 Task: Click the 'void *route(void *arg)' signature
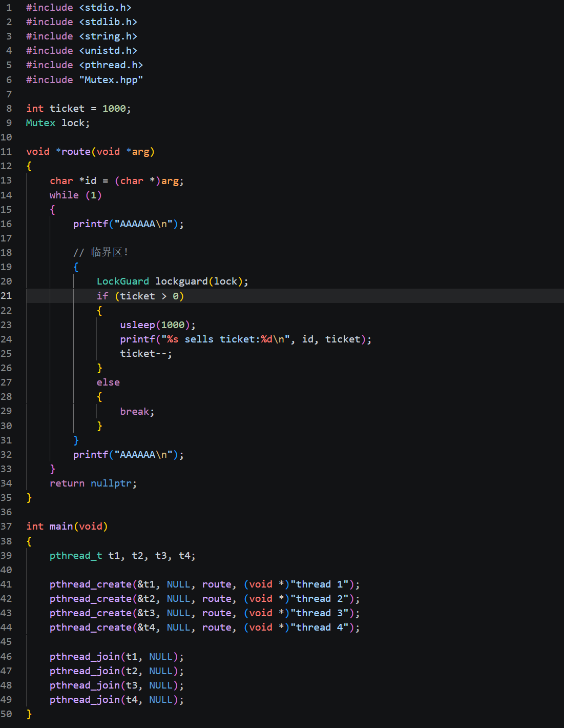(x=90, y=152)
